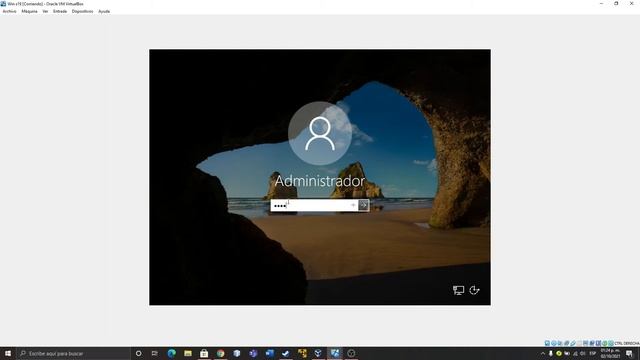Open the ESP input language indicator
This screenshot has height=360, width=640.
(x=593, y=353)
